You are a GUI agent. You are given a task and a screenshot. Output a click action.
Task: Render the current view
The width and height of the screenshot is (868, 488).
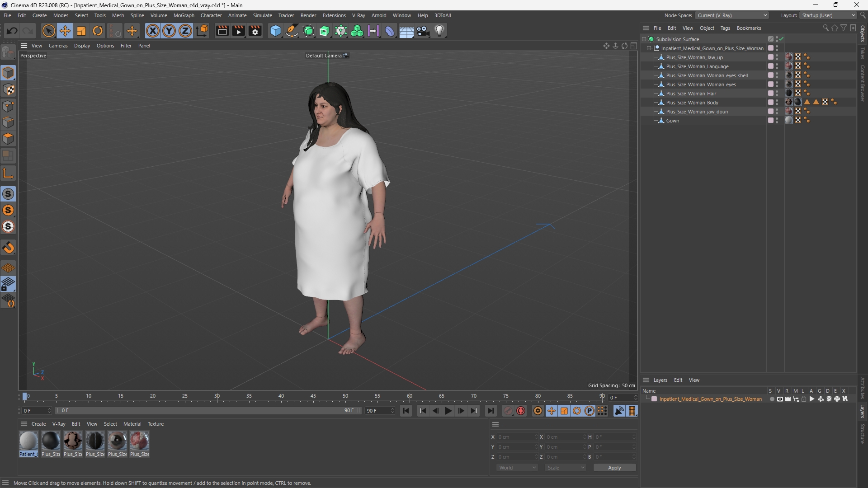(x=222, y=31)
